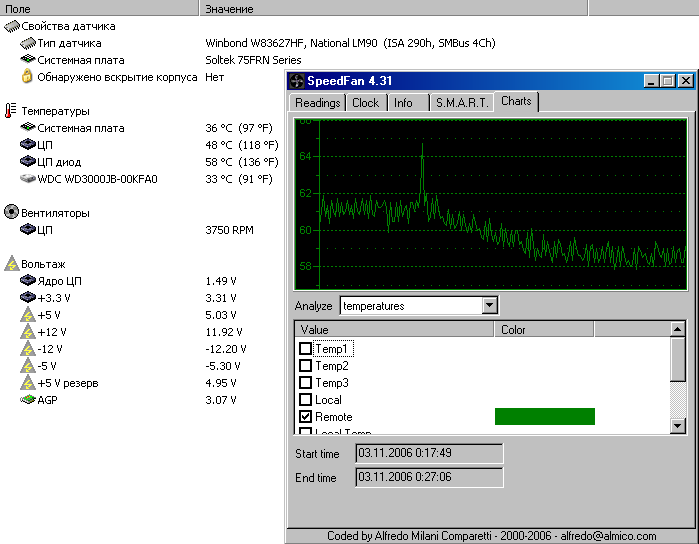
Task: Click the warning icon beside Вольтаж
Action: (x=12, y=264)
